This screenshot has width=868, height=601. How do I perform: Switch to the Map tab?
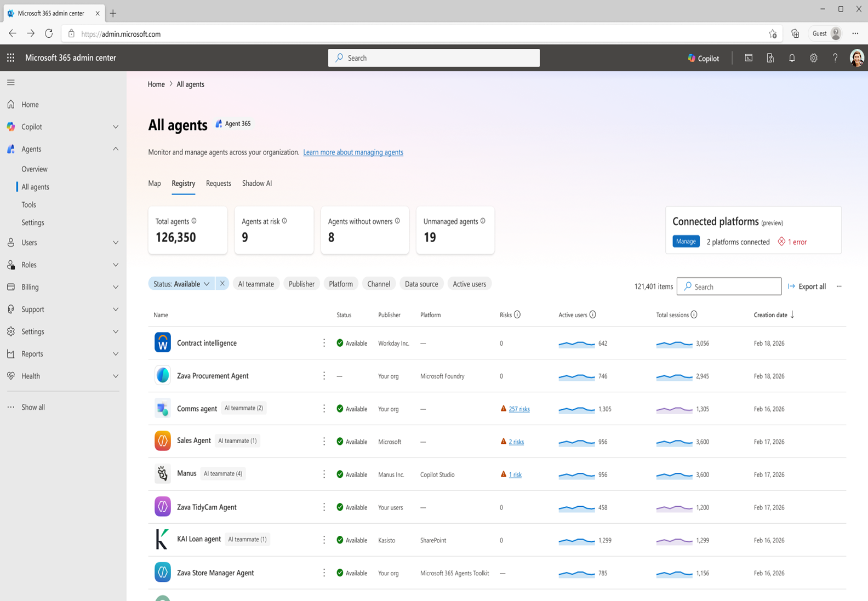coord(155,184)
